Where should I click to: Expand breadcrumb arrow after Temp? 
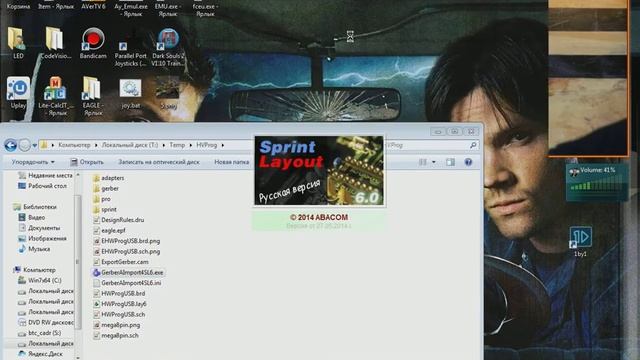190,145
